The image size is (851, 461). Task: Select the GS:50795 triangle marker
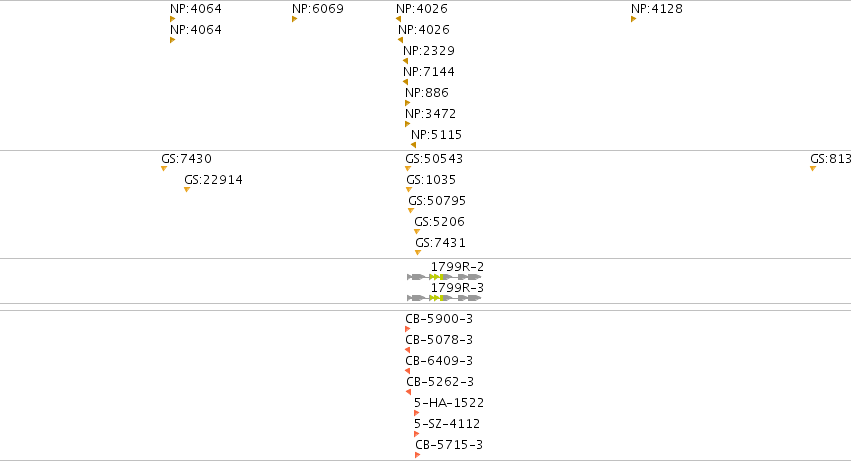point(411,211)
